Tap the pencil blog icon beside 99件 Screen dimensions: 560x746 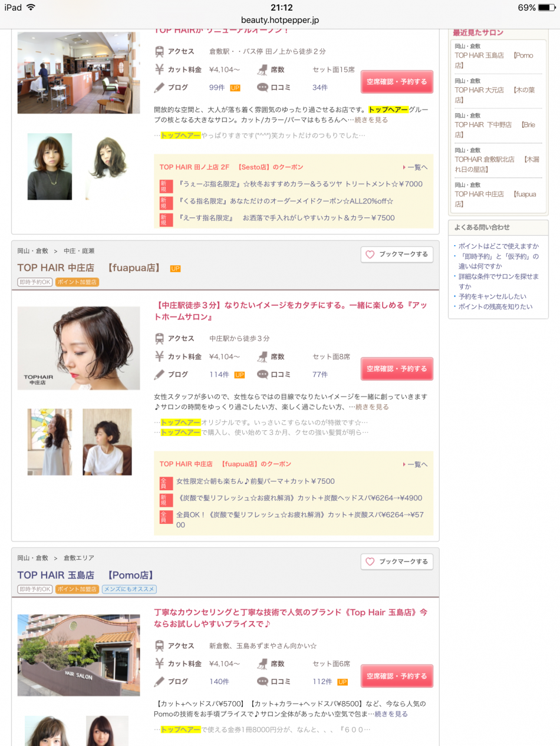point(159,87)
